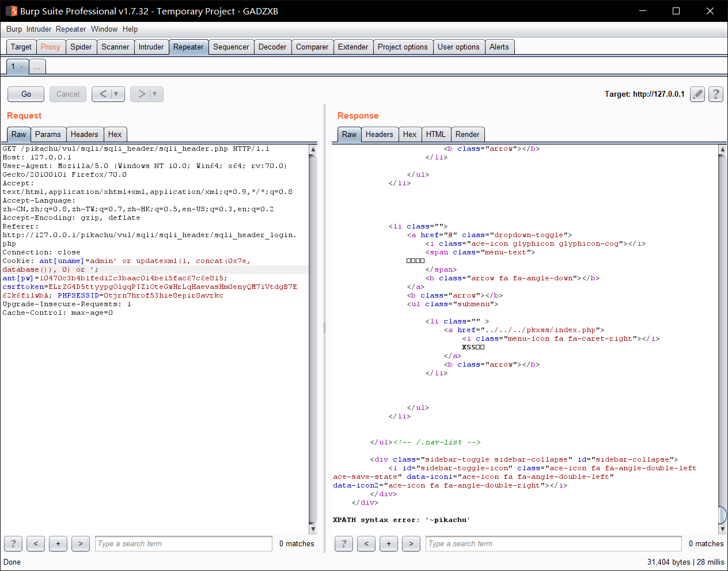Click previous match button in request search

click(x=36, y=543)
